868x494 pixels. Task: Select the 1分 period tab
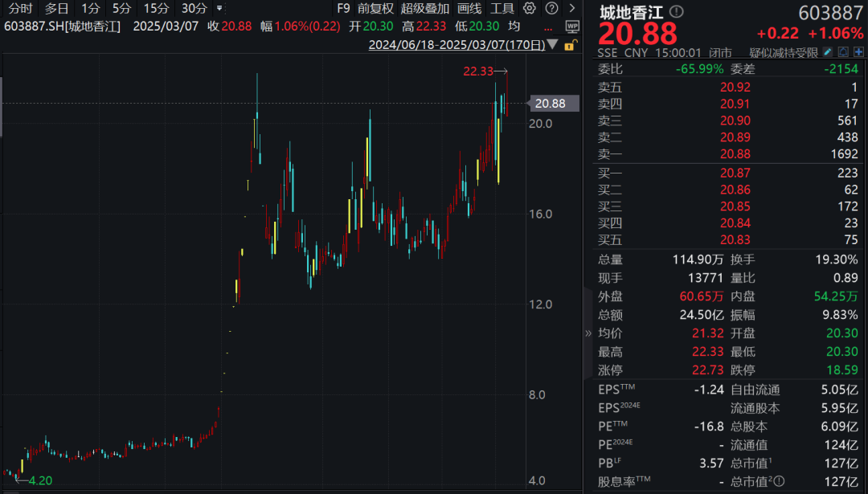90,8
